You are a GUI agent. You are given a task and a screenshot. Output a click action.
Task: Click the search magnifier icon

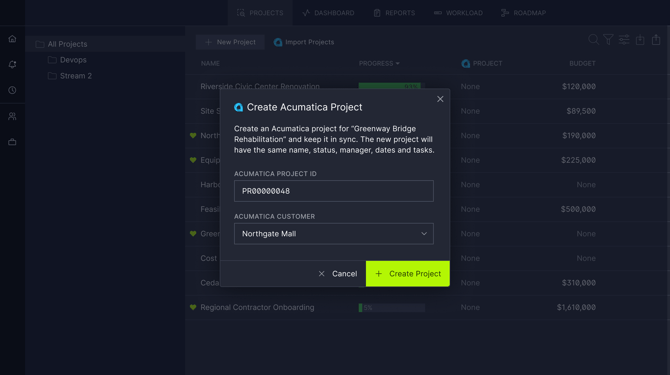pos(593,40)
